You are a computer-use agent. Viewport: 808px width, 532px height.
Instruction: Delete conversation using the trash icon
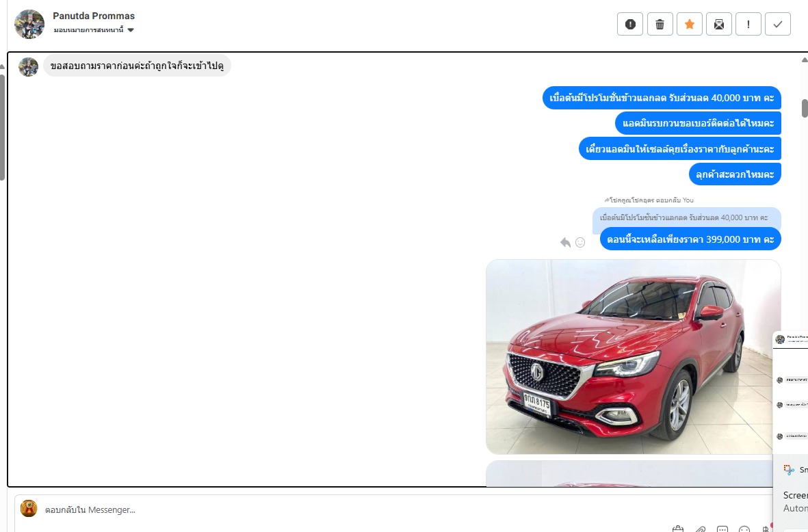(x=660, y=24)
